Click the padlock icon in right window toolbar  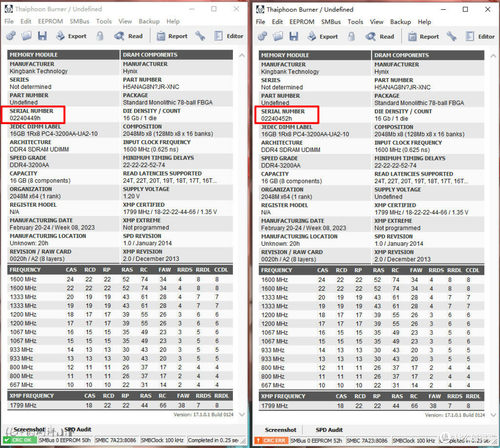pos(351,37)
